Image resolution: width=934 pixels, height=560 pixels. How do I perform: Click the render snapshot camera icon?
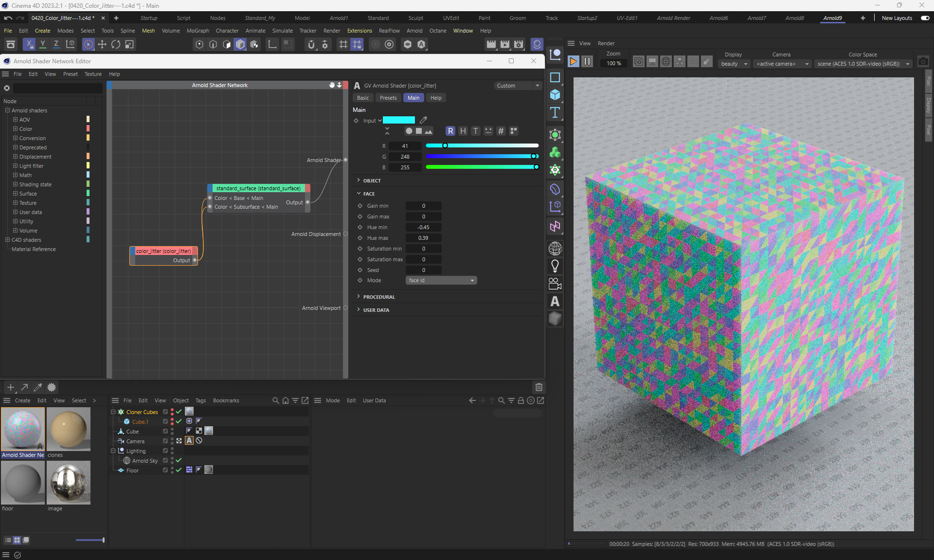click(923, 62)
